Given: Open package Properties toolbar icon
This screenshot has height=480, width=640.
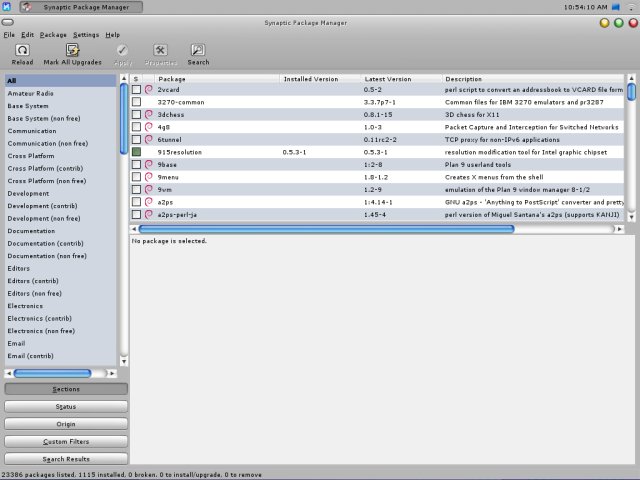Looking at the screenshot, I should [x=160, y=50].
